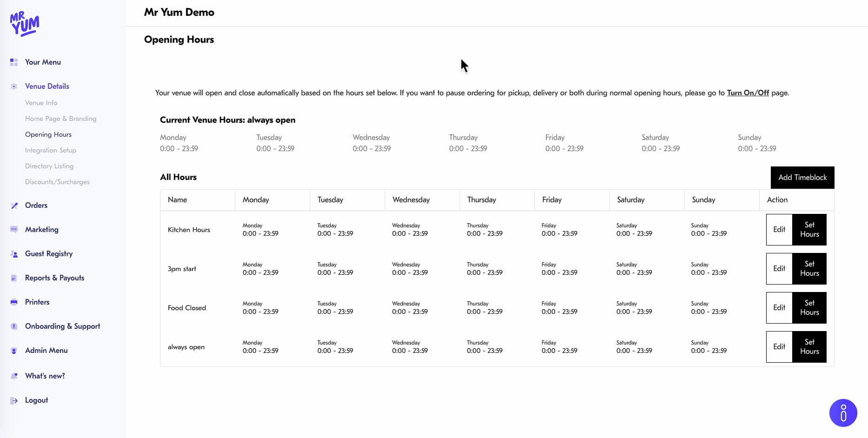
Task: Open Guest Registry section
Action: point(49,254)
